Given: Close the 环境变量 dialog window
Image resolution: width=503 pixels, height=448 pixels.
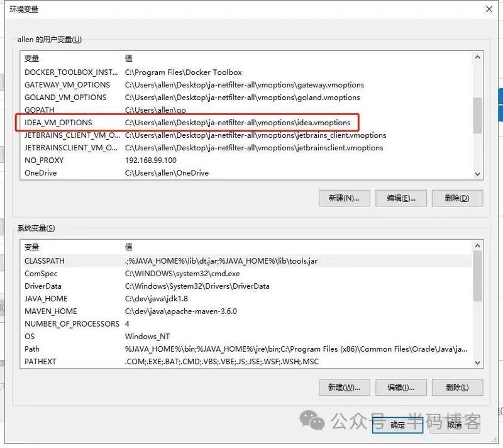Looking at the screenshot, I should [489, 9].
